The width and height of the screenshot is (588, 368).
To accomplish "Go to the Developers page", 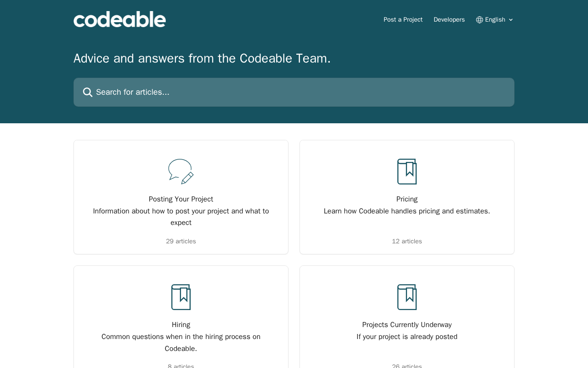I will 449,20.
